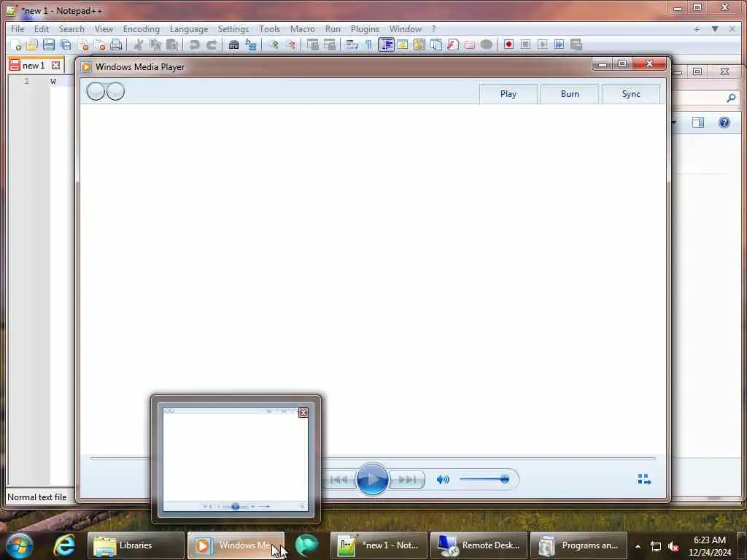Toggle synchronized horizontal scrolling
The width and height of the screenshot is (747, 560).
pyautogui.click(x=330, y=44)
